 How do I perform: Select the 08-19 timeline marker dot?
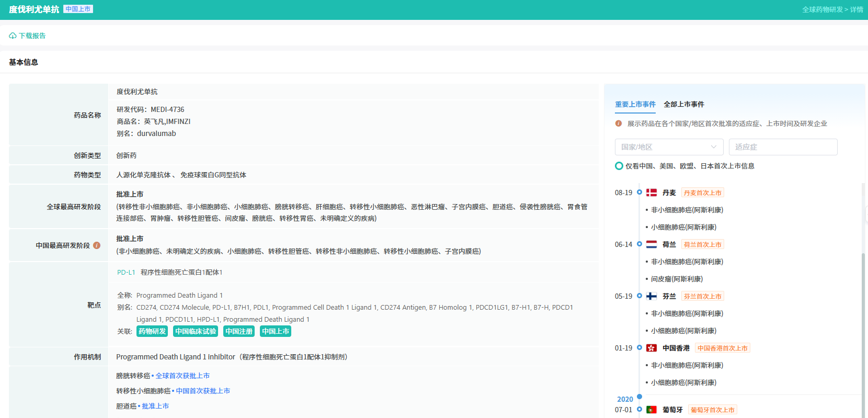click(x=639, y=192)
